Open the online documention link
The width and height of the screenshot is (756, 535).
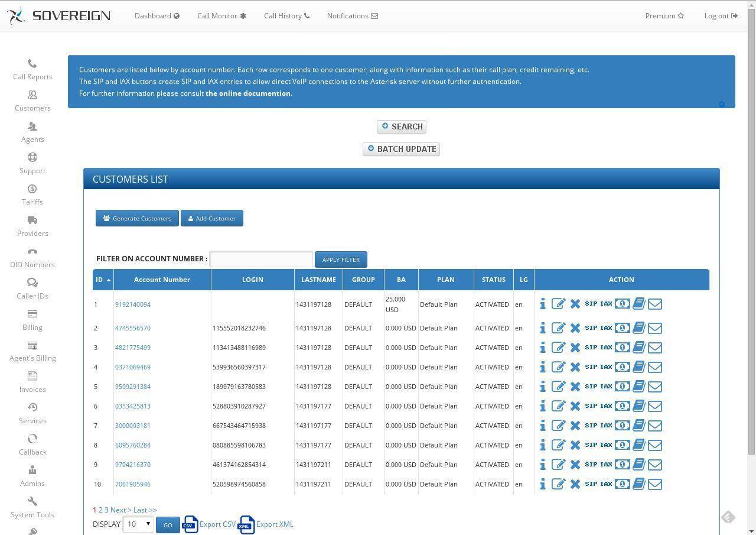[x=248, y=93]
